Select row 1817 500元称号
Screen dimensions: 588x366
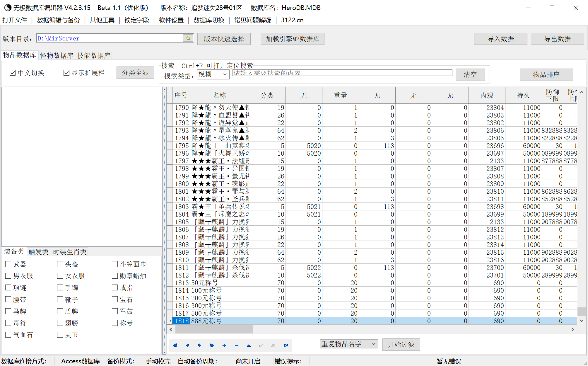point(372,313)
